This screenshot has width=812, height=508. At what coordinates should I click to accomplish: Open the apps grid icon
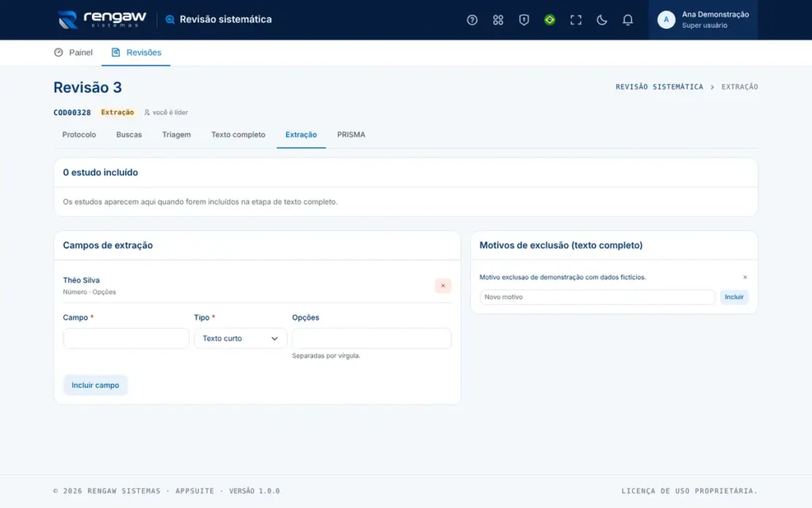(498, 20)
